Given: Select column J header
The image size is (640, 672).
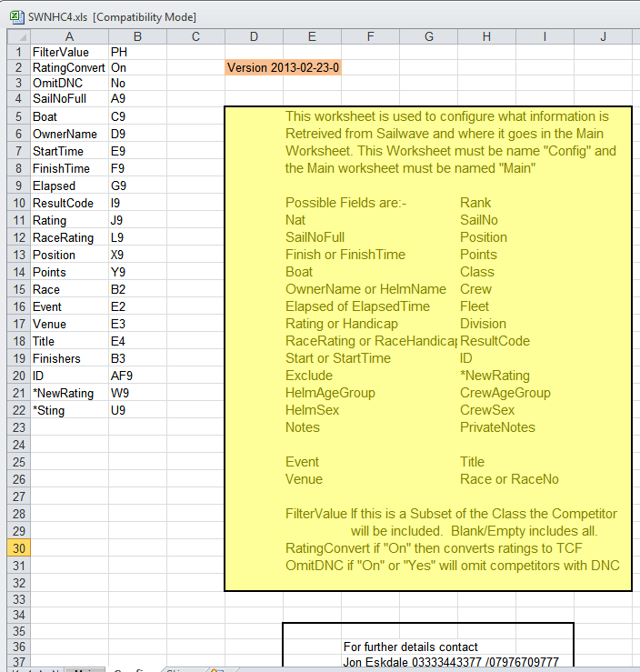Looking at the screenshot, I should point(603,37).
